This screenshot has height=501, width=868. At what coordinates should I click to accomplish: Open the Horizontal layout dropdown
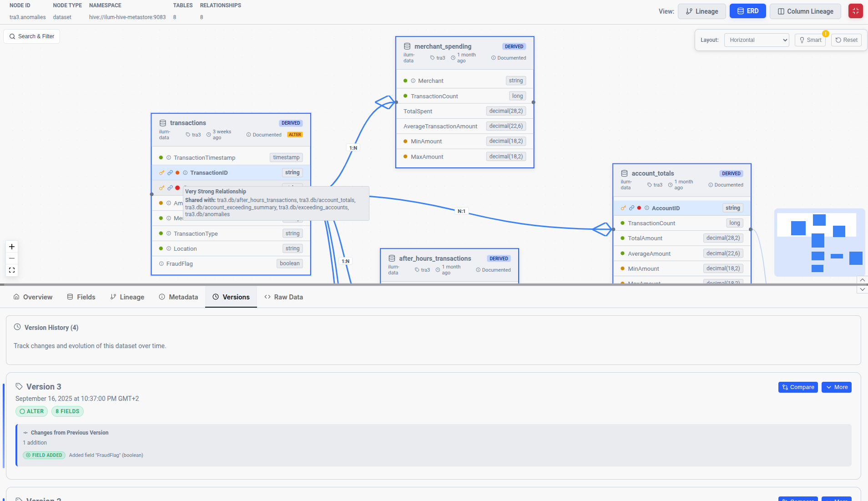click(x=757, y=40)
